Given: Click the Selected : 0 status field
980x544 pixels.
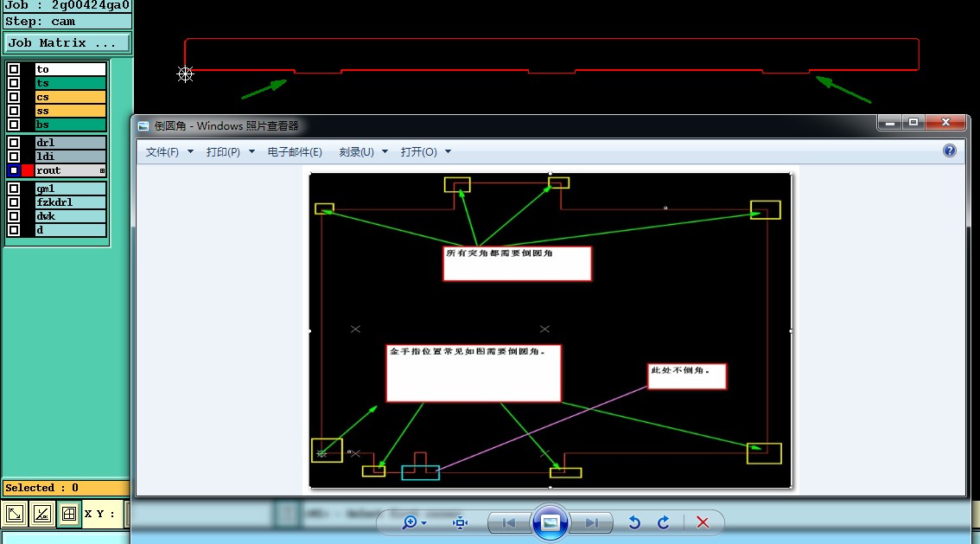Looking at the screenshot, I should click(x=66, y=488).
